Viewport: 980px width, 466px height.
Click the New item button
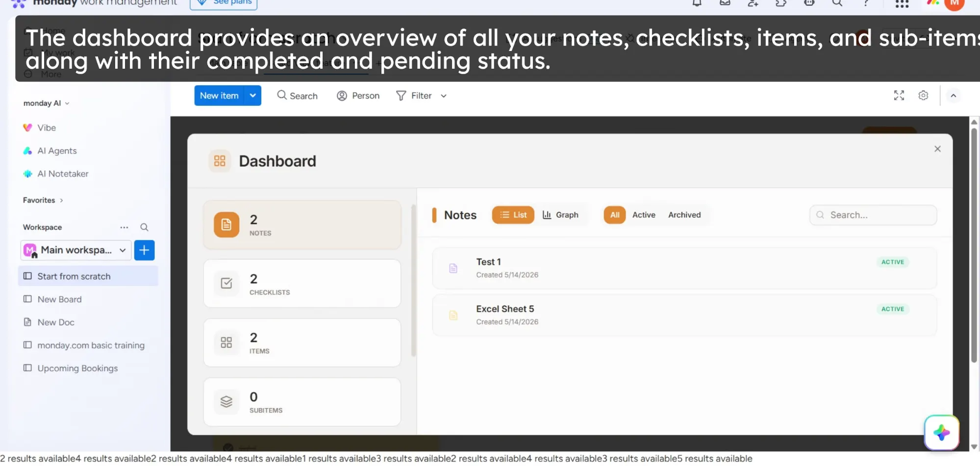pos(219,96)
